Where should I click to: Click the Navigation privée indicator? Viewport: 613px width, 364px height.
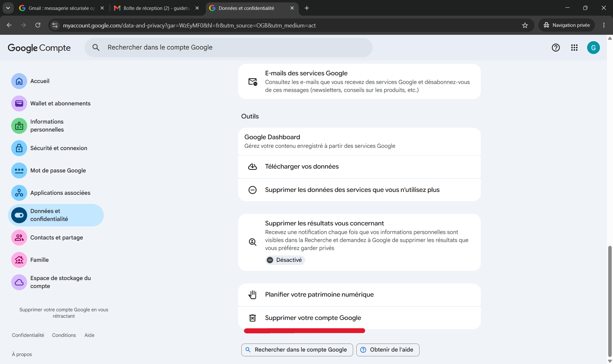pos(566,25)
